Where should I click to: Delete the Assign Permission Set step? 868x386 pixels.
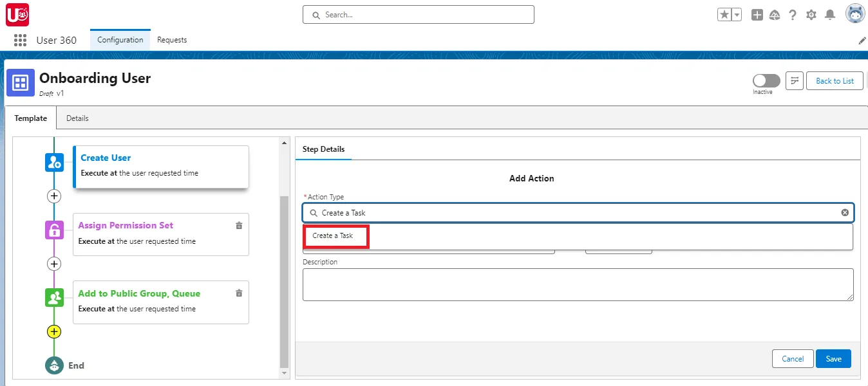click(239, 226)
